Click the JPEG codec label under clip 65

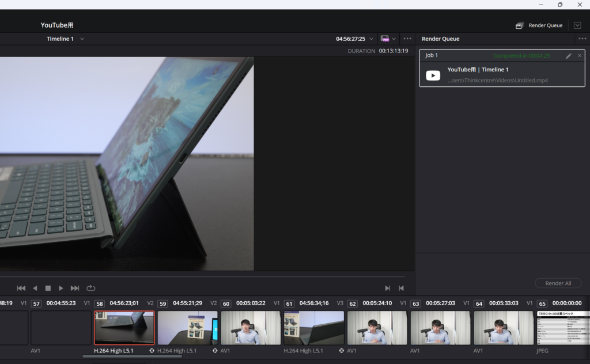[542, 350]
